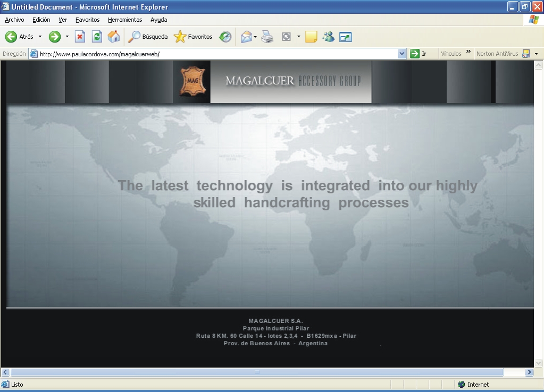Click the yellow note toolbar icon
The image size is (544, 392).
(311, 37)
